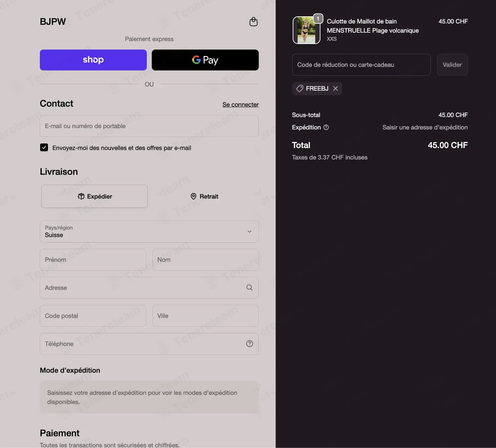The width and height of the screenshot is (496, 448).
Task: Click the shipping methods info message
Action: pos(149,397)
